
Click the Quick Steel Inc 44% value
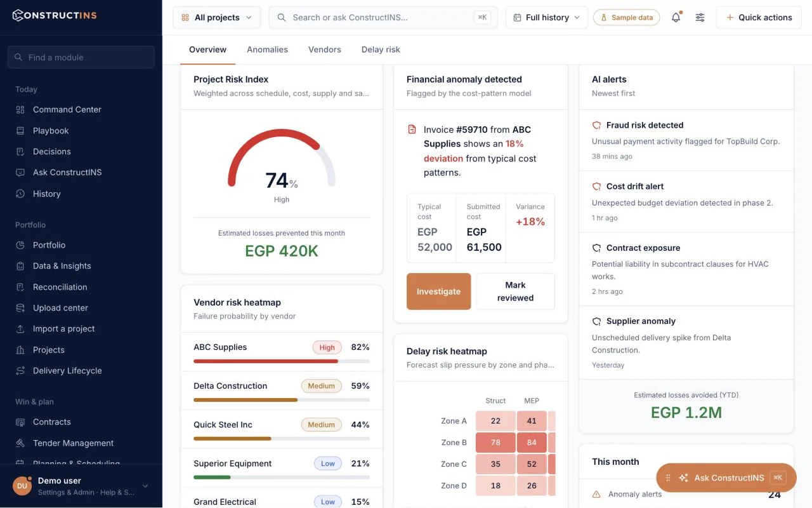(x=360, y=425)
